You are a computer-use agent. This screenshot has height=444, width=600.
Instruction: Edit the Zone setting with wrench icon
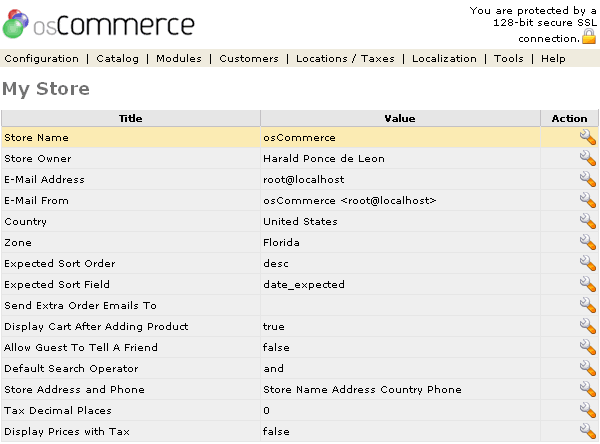pyautogui.click(x=588, y=242)
